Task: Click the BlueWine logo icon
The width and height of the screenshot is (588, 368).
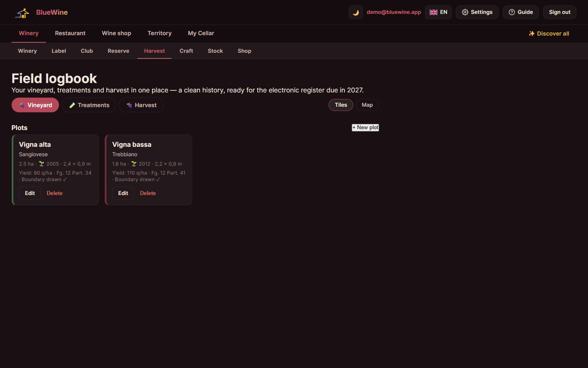Action: click(22, 13)
